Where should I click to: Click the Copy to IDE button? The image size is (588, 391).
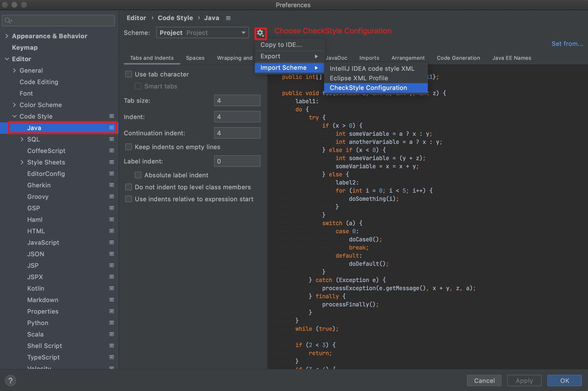tap(281, 44)
